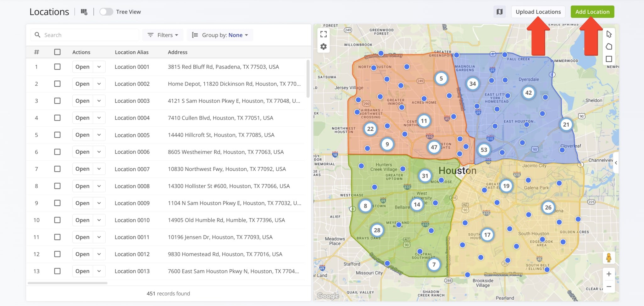Screen dimensions: 644x306
Task: Choose the rectangle drawing tool
Action: 609,59
